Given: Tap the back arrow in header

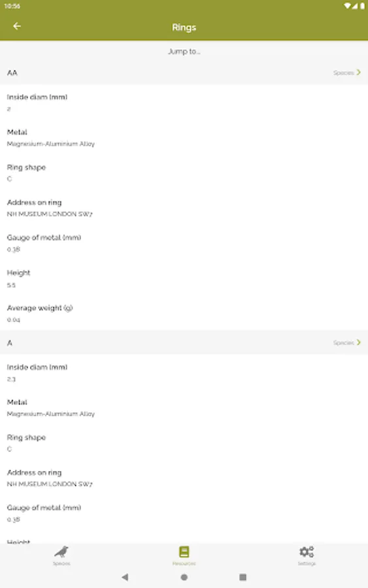Looking at the screenshot, I should click(x=17, y=26).
